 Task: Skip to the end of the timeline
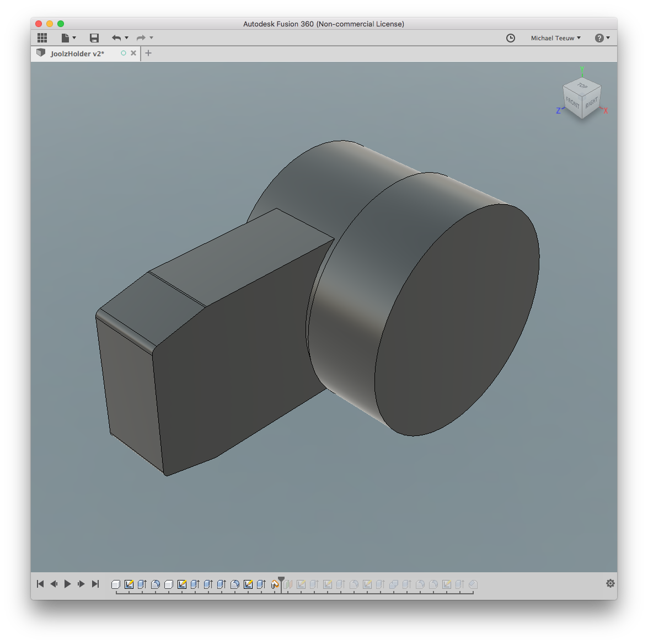pos(95,583)
